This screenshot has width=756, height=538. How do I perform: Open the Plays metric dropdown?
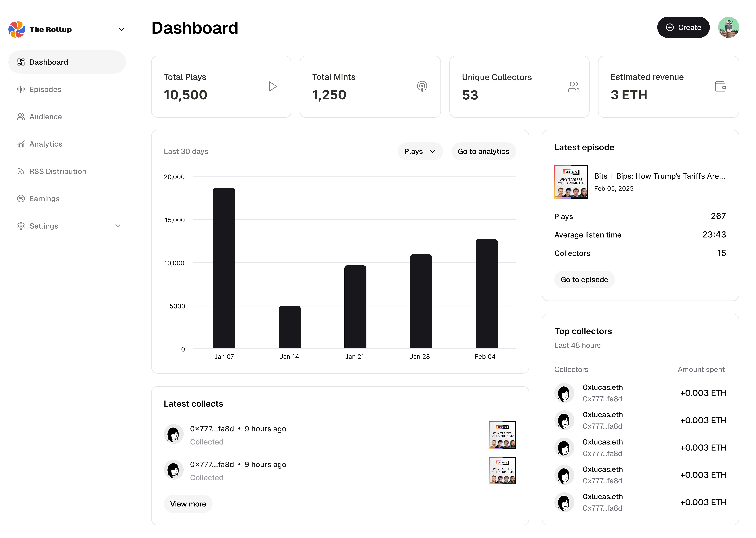(420, 151)
